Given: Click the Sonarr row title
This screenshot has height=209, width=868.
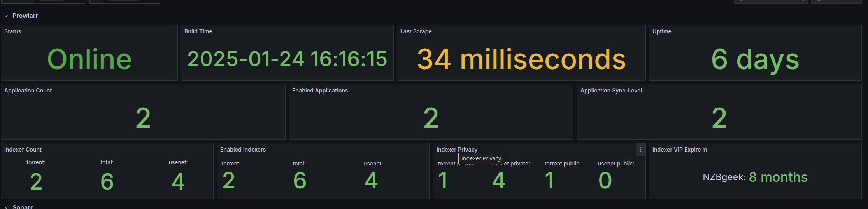Looking at the screenshot, I should pyautogui.click(x=23, y=207).
